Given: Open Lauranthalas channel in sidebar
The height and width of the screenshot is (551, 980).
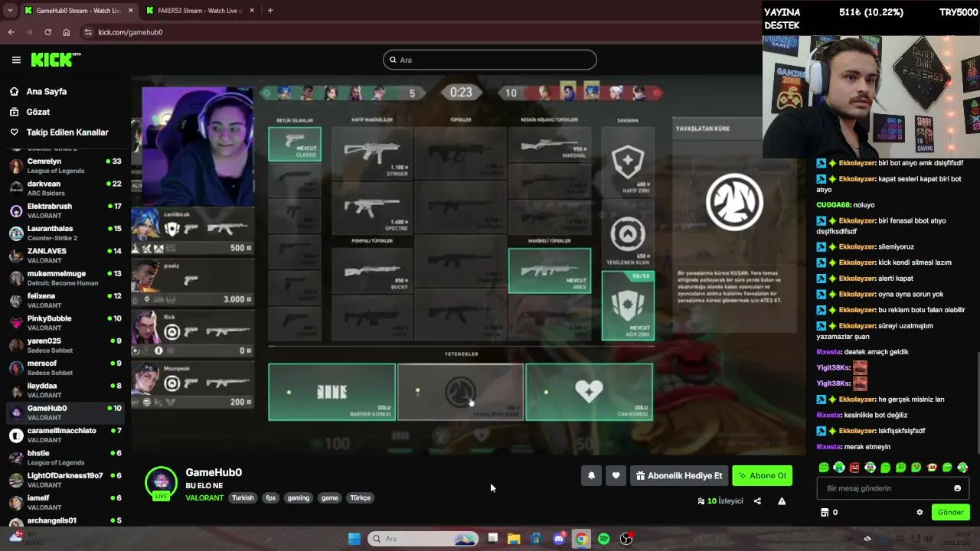Looking at the screenshot, I should pos(65,233).
